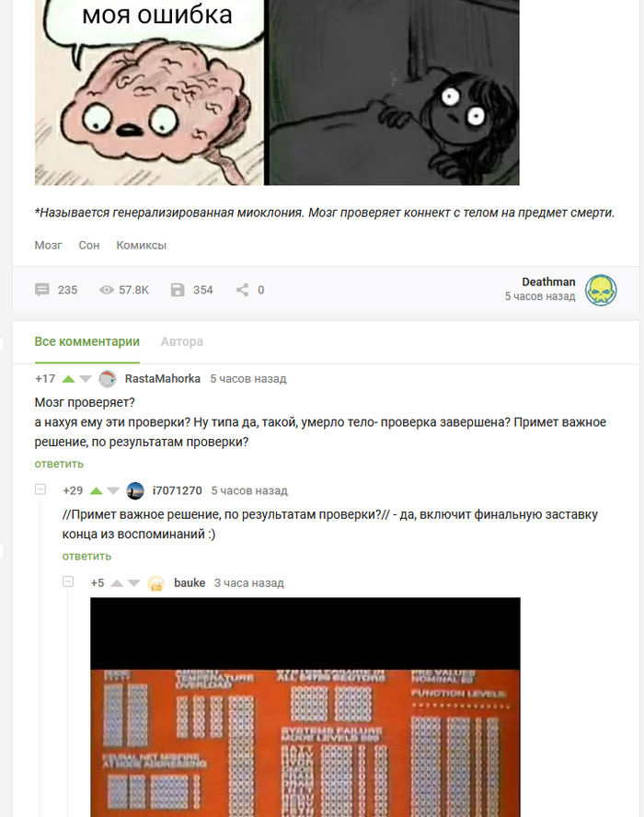Image resolution: width=644 pixels, height=817 pixels.
Task: Open bauke's avatar icon
Action: tap(156, 583)
